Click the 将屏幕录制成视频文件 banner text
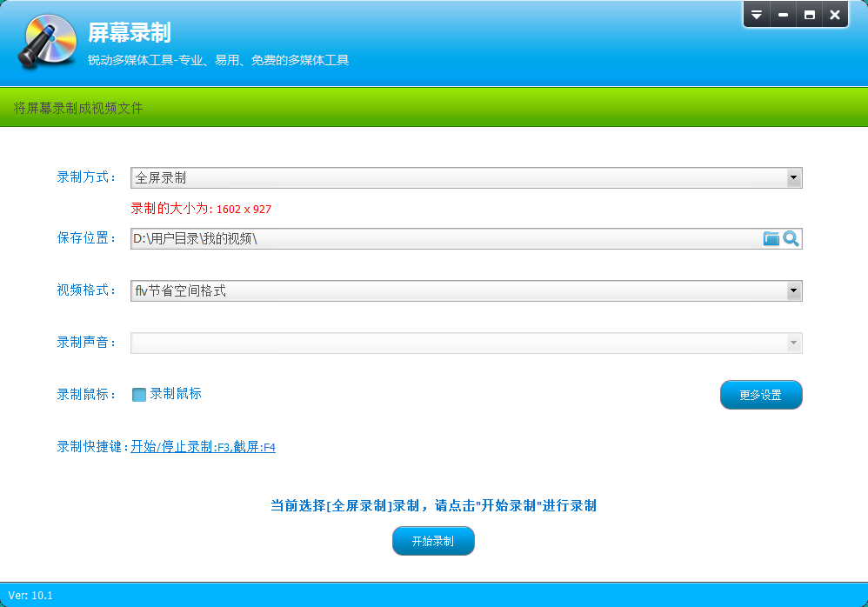Screen dimensions: 868x607 pos(78,108)
